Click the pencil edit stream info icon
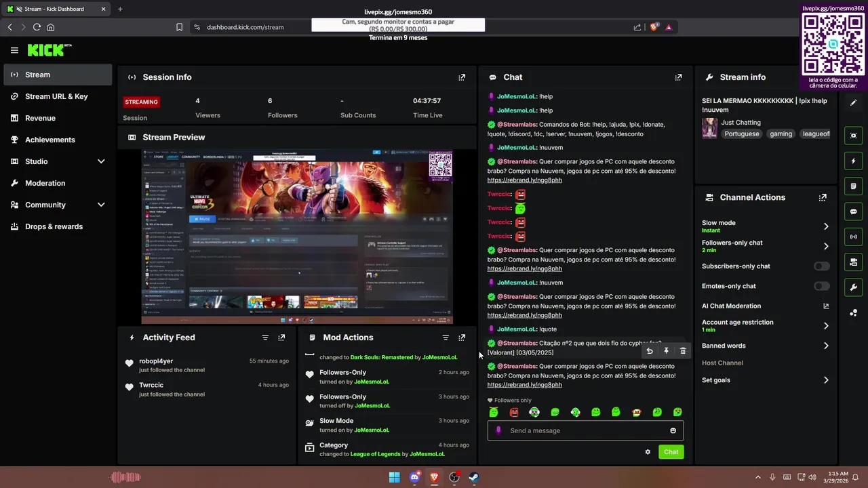Viewport: 868px width, 488px height. (x=853, y=102)
